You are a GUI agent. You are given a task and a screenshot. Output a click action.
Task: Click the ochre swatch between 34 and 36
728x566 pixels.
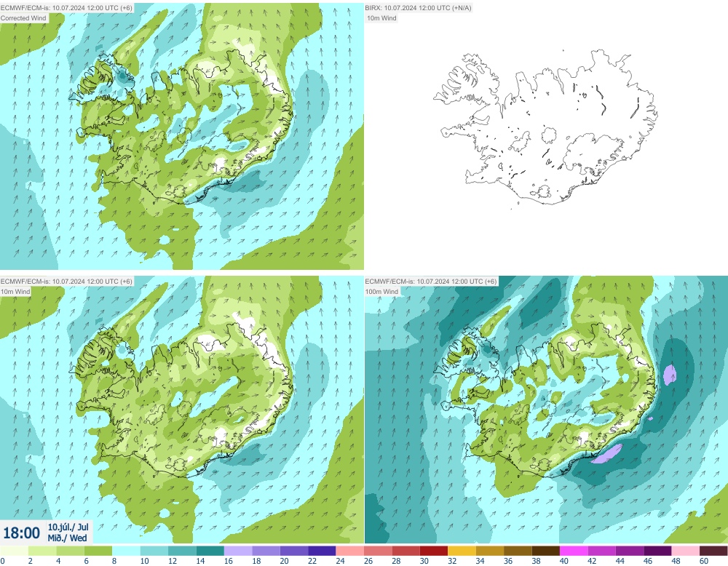point(490,551)
